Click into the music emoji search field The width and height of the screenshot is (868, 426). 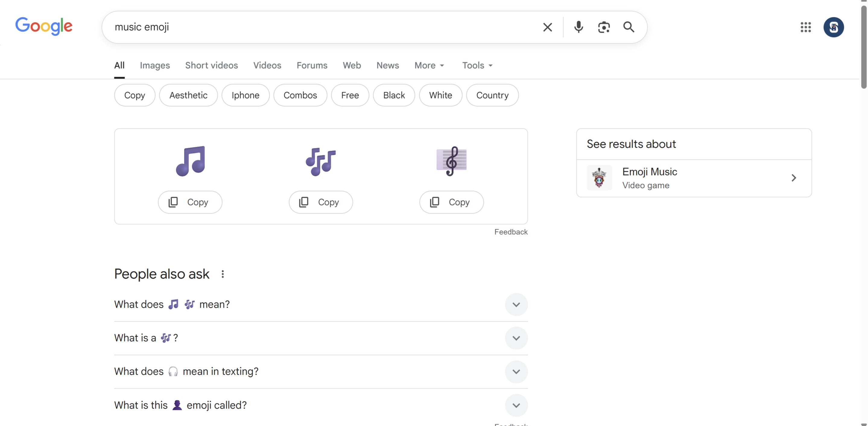click(x=303, y=27)
